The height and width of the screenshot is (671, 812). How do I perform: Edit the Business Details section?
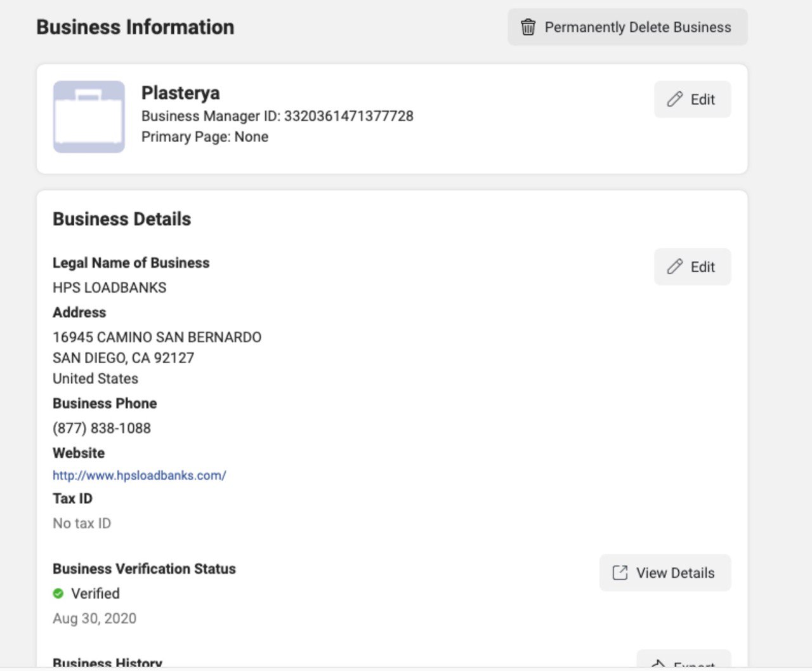click(x=692, y=267)
